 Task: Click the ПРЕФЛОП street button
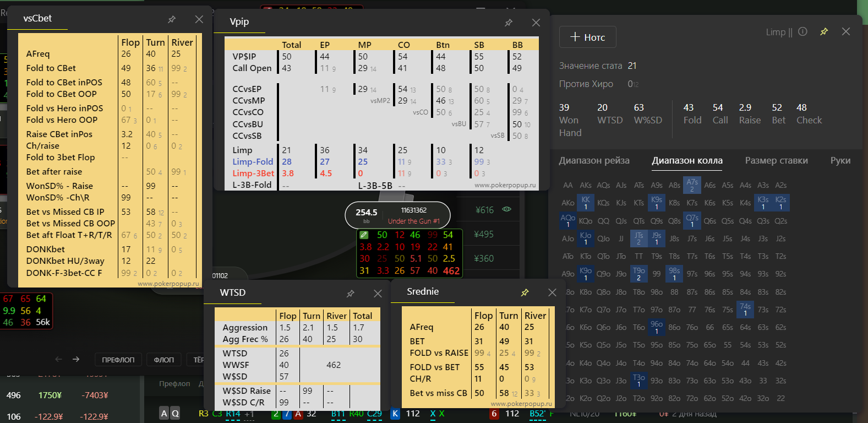[x=118, y=360]
